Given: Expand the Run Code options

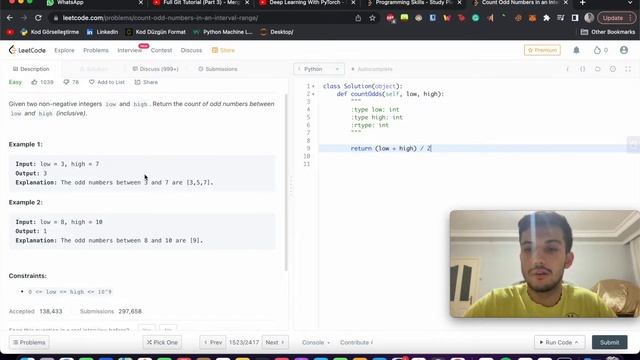Looking at the screenshot, I should tap(576, 342).
